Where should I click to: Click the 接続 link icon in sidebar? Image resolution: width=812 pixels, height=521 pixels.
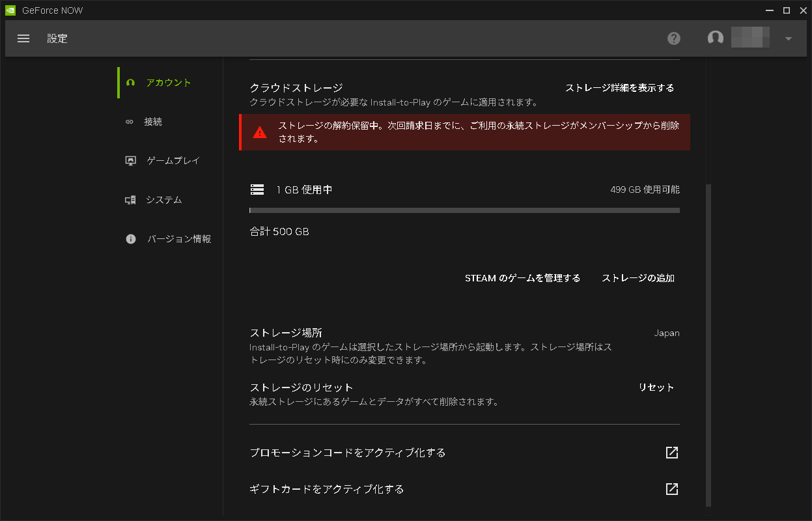click(x=130, y=121)
